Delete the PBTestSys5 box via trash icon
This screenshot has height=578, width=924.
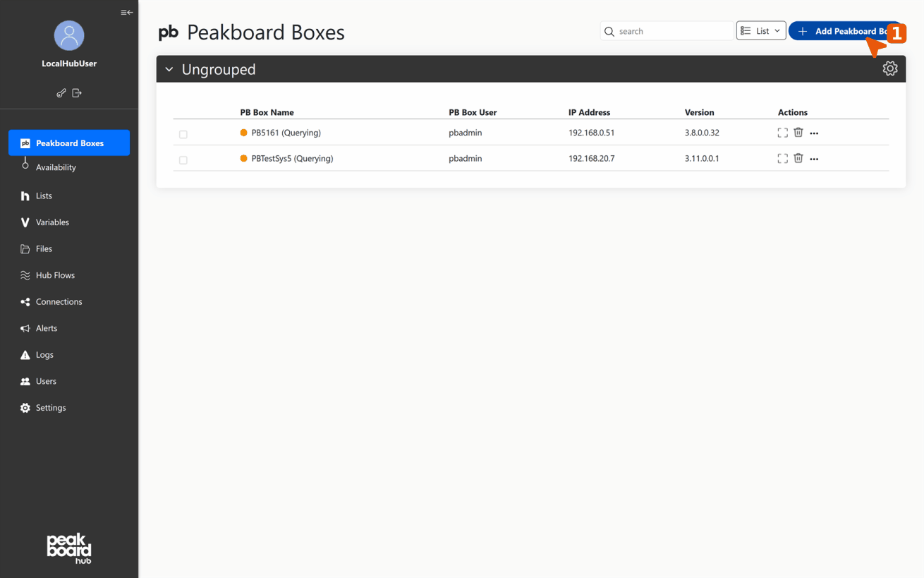pyautogui.click(x=798, y=158)
